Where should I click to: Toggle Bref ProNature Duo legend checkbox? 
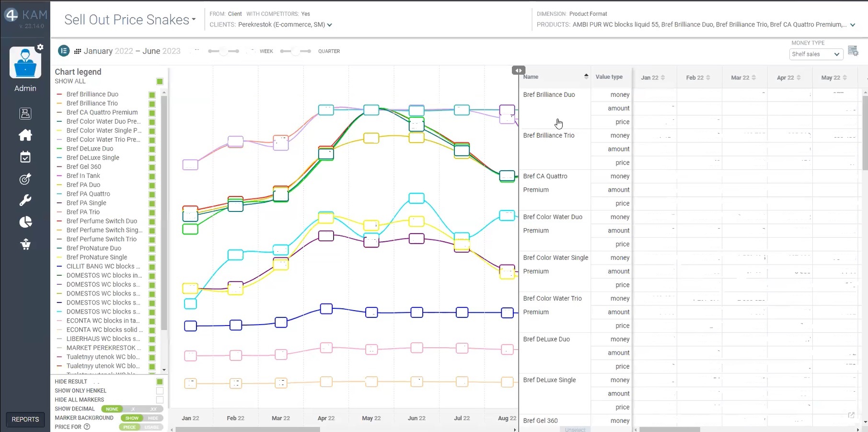[x=152, y=249]
